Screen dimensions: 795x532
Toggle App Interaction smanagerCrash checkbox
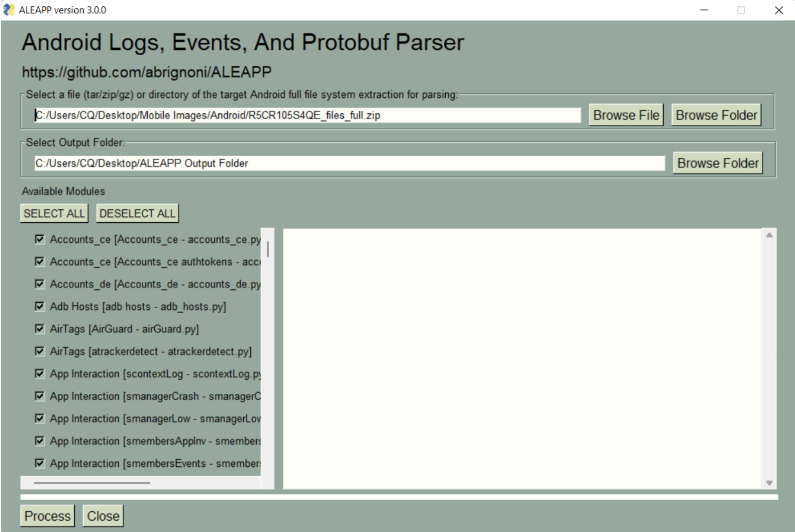tap(40, 396)
